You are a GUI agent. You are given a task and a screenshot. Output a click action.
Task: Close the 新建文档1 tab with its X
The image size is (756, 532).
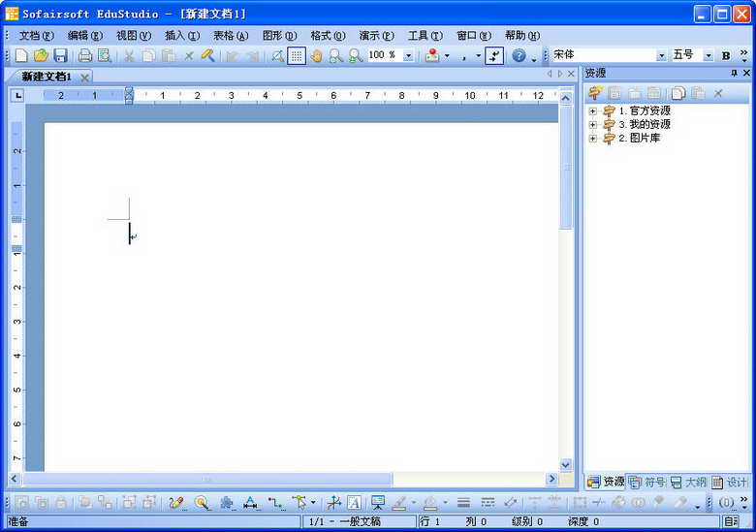(84, 78)
